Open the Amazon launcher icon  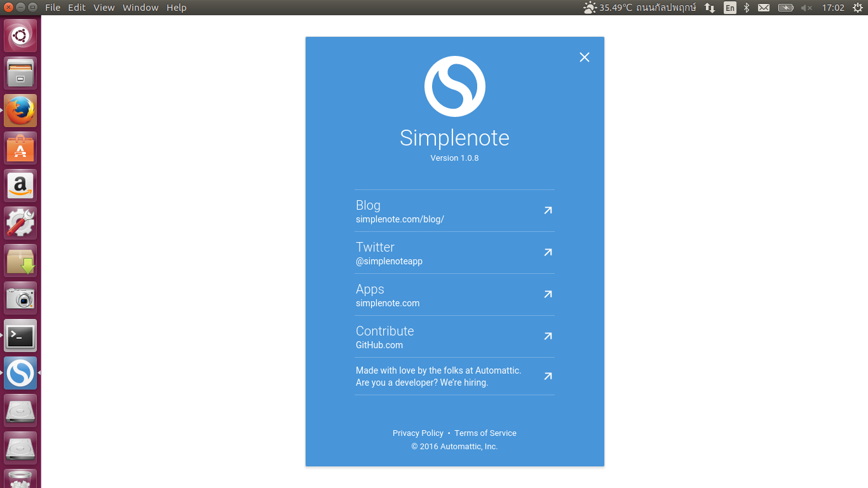(x=20, y=186)
